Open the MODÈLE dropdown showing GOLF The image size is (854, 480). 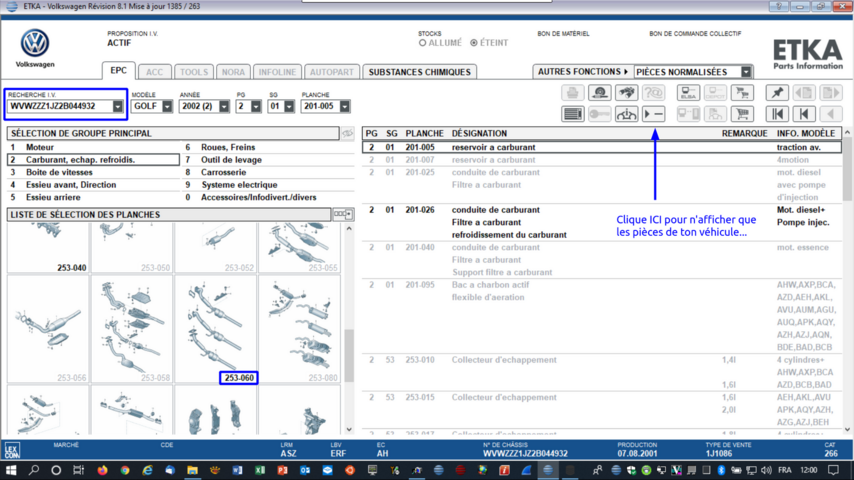167,107
